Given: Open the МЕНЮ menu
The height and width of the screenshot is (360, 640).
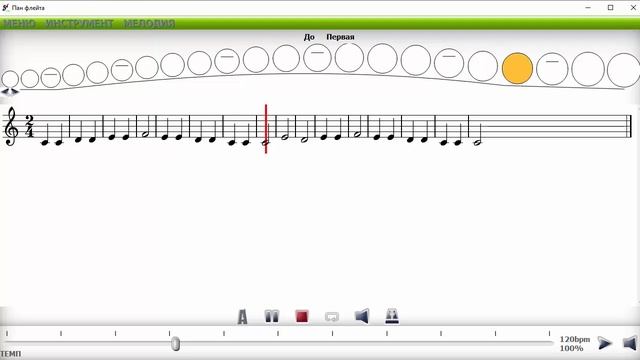Looking at the screenshot, I should 19,23.
